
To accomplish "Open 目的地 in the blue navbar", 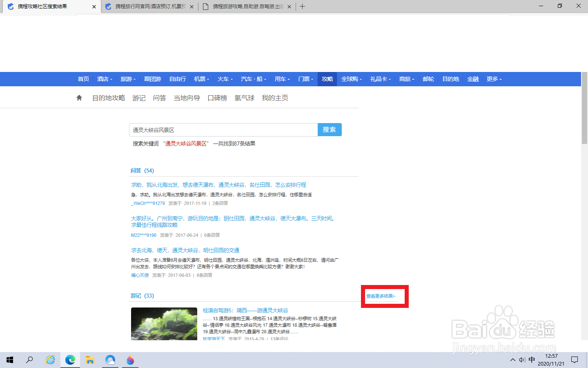I will pos(451,79).
